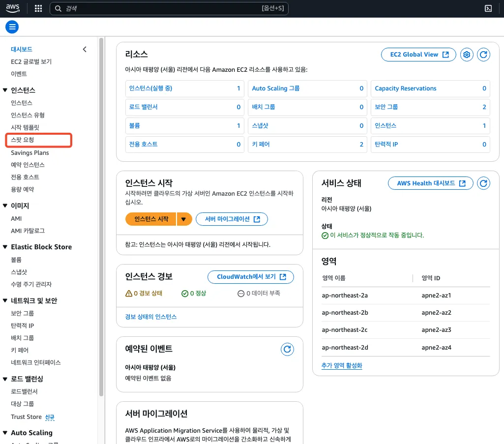This screenshot has width=504, height=444.
Task: Open Savings Plans in sidebar
Action: pos(30,153)
